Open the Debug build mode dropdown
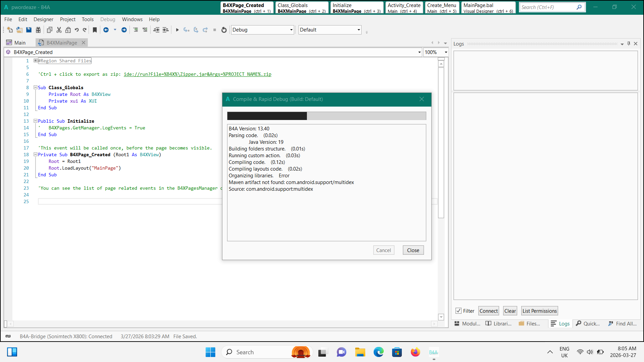The width and height of the screenshot is (644, 362). pos(291,30)
